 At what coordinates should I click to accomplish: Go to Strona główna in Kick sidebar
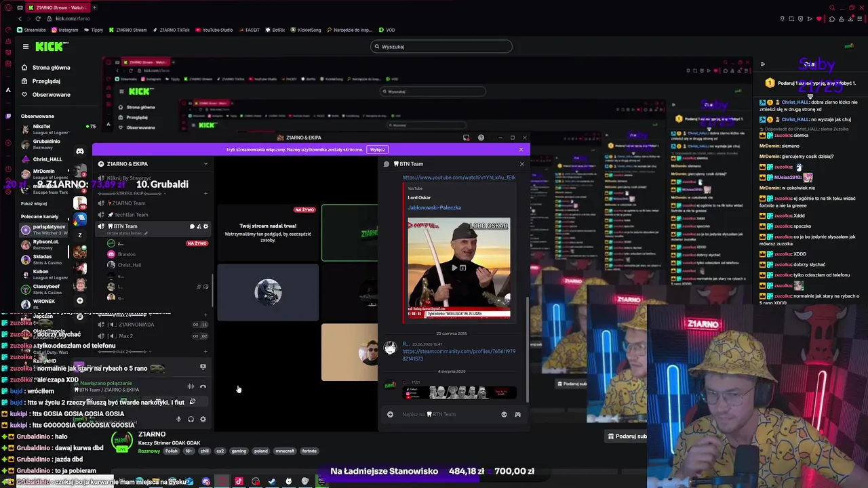[46, 67]
